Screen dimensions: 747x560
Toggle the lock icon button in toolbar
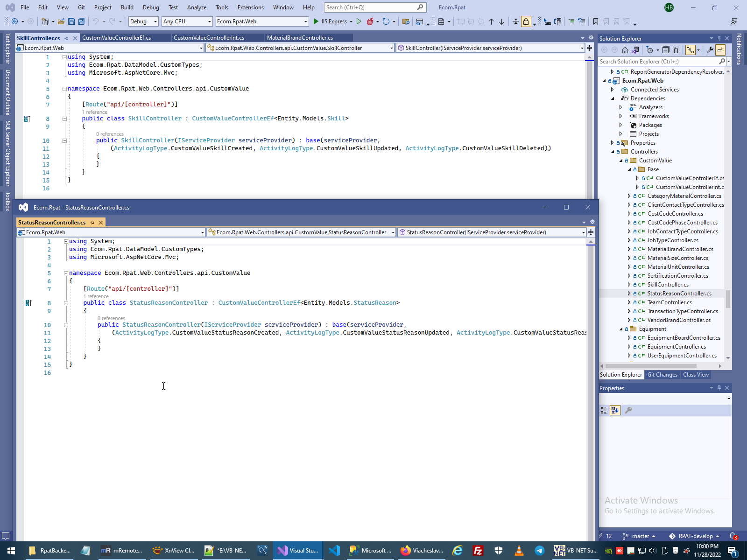click(526, 21)
